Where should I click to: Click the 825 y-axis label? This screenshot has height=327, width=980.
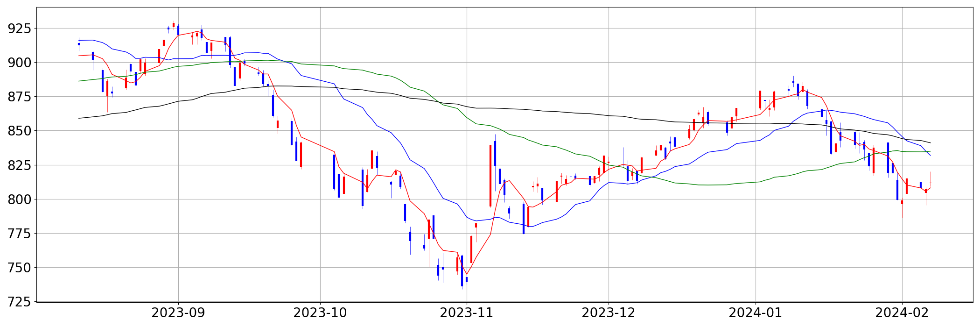click(x=20, y=165)
